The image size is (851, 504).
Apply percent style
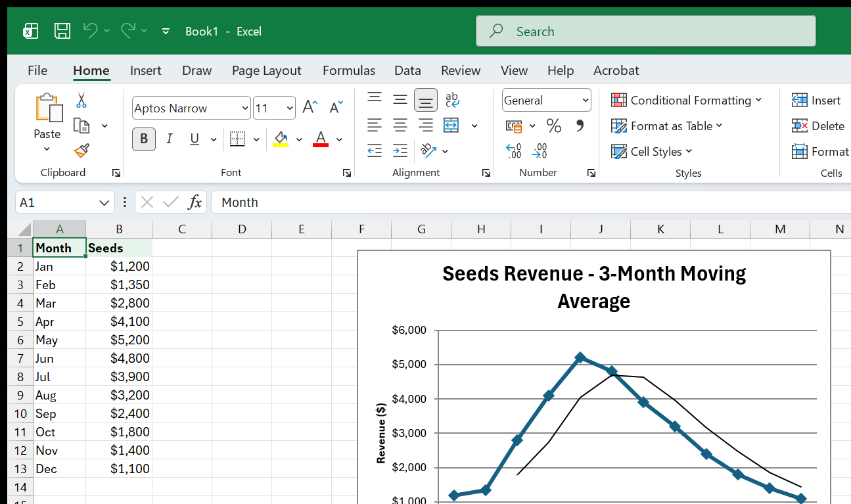554,126
